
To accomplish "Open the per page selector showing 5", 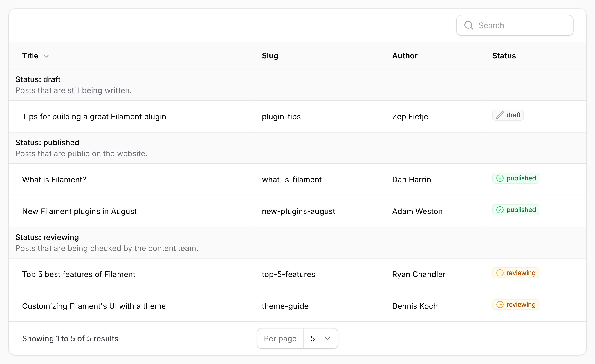I will tap(320, 338).
